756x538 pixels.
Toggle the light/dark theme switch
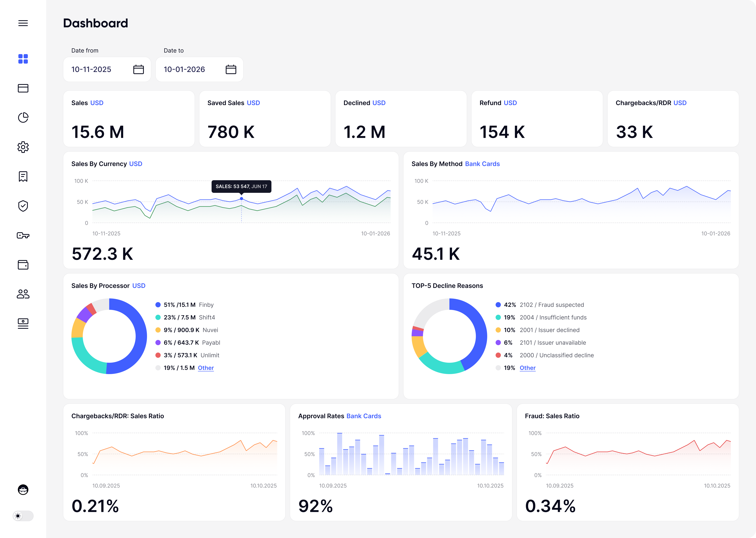[23, 516]
